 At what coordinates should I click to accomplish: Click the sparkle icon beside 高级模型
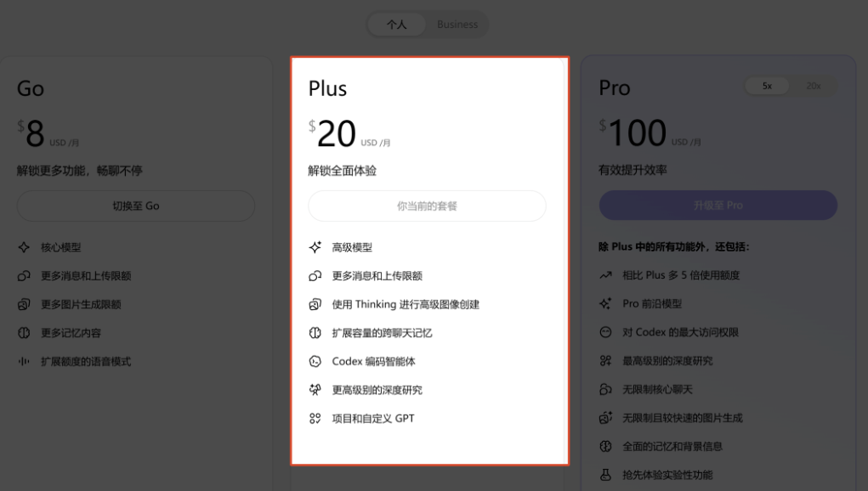(315, 247)
